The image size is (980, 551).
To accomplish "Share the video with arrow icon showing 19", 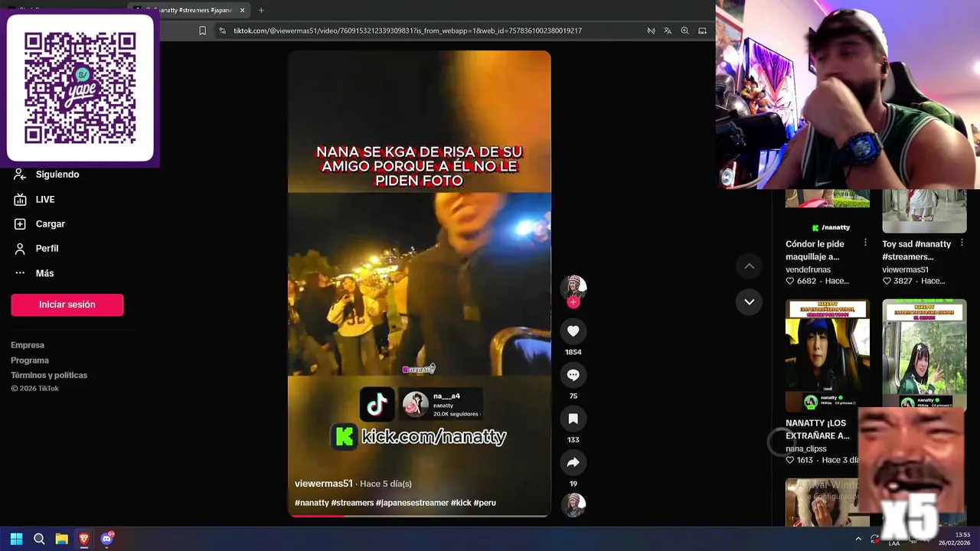I will (x=573, y=462).
